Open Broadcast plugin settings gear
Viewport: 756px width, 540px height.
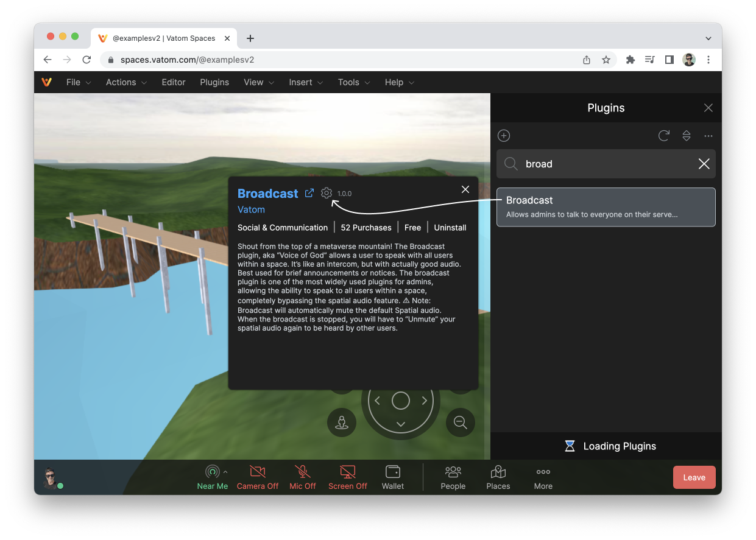tap(327, 193)
